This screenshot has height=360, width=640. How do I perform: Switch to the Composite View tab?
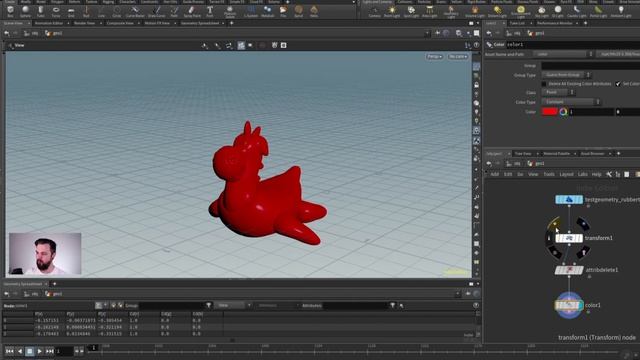(x=120, y=23)
